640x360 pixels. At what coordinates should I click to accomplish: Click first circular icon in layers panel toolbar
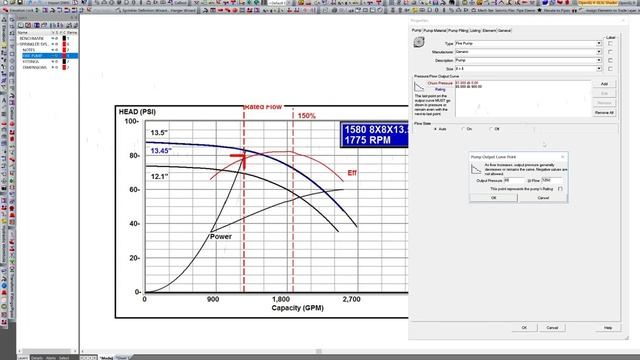pos(21,25)
